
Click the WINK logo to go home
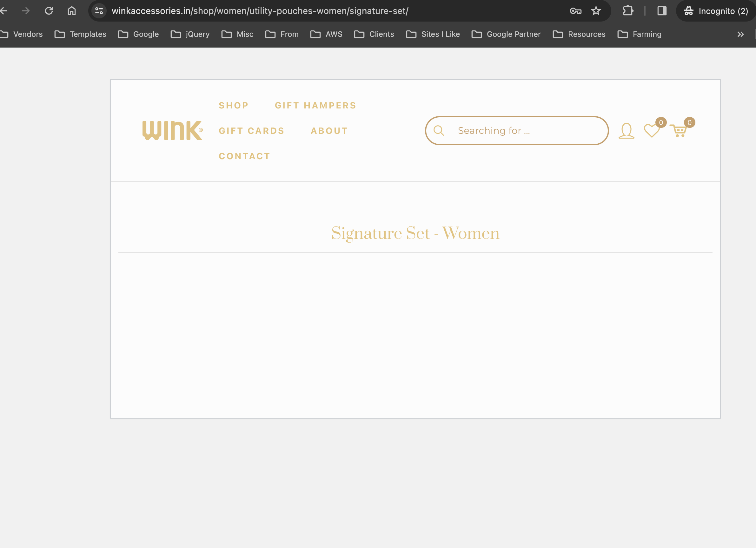[x=172, y=131]
